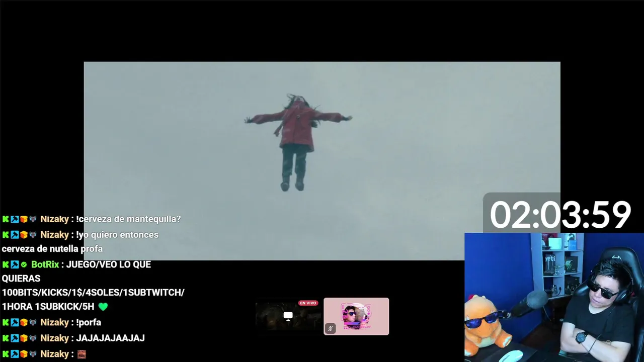Click the 'JAJAJAJAAJAJ' chat text

tap(110, 338)
